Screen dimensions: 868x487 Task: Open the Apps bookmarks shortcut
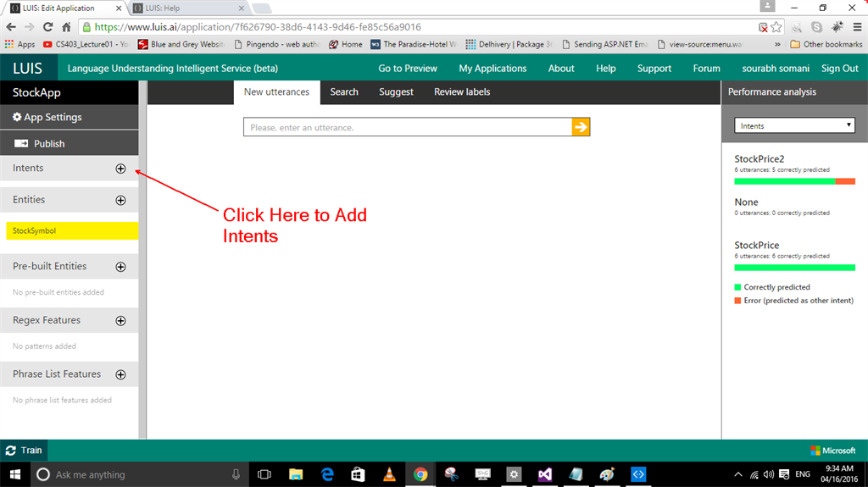click(x=20, y=44)
